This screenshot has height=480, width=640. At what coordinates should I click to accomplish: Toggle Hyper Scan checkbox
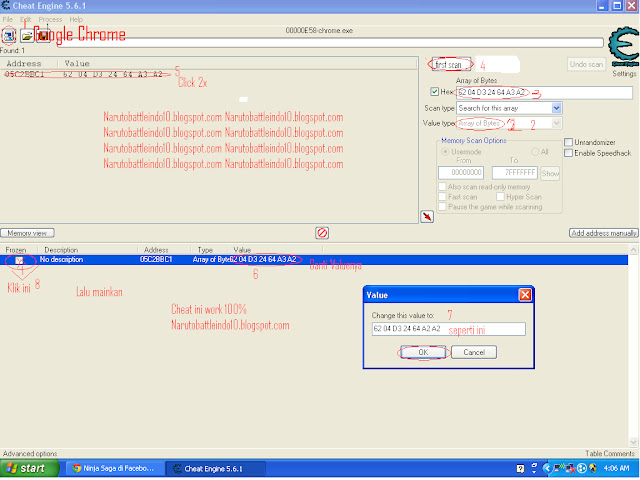point(500,197)
